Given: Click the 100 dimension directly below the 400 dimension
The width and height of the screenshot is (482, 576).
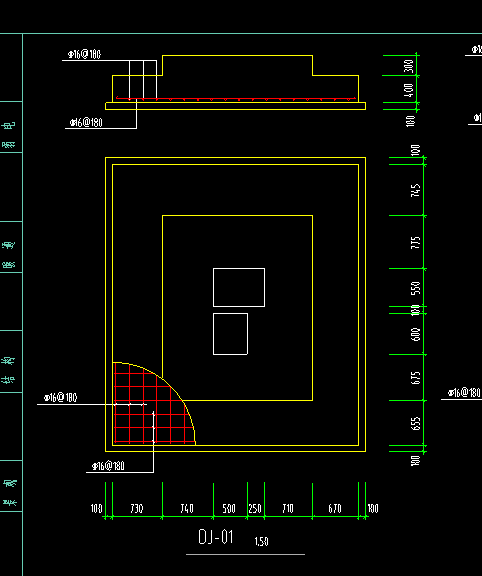Looking at the screenshot, I should coord(410,121).
